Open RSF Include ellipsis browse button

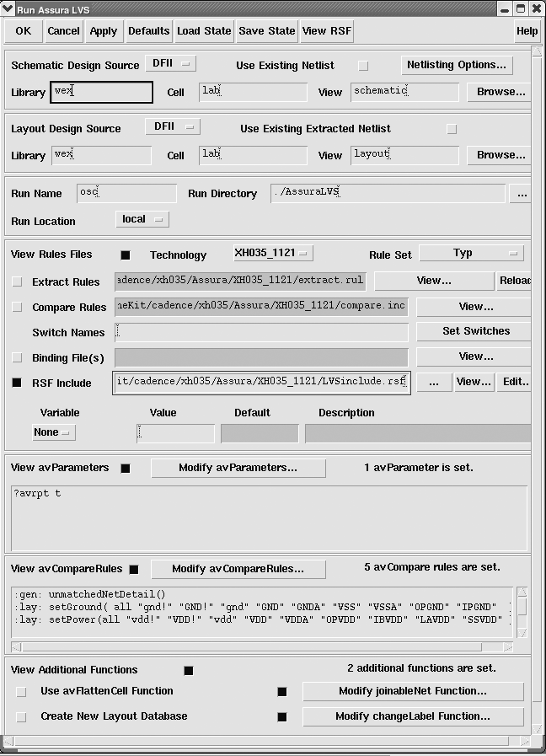tap(434, 383)
